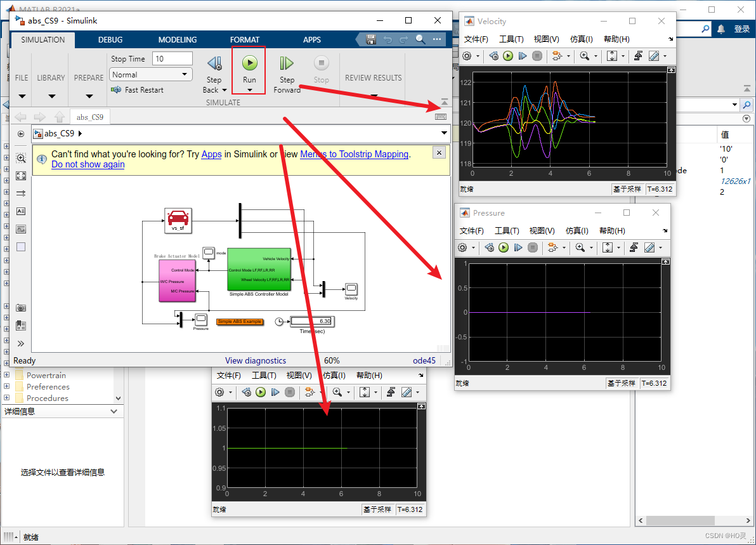Click Run icon in Pressure scope toolbar
756x545 pixels.
coord(504,247)
